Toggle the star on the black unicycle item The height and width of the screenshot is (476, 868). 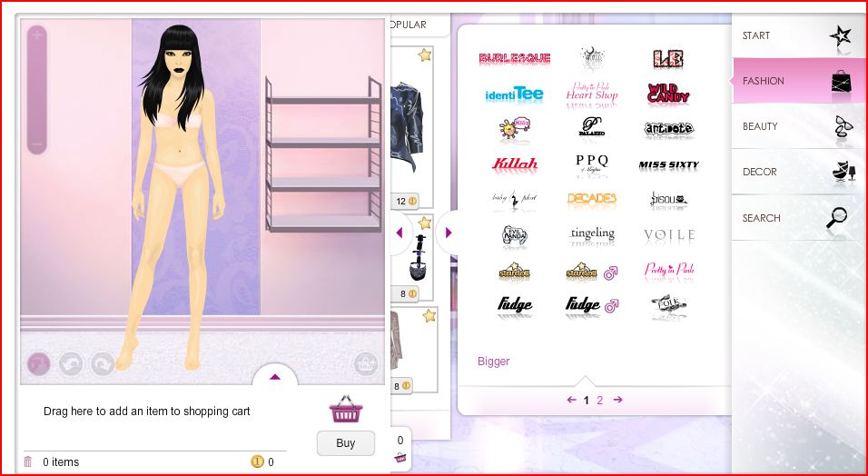point(425,223)
